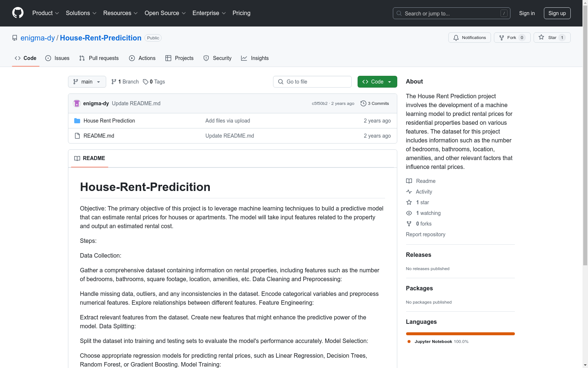Image resolution: width=588 pixels, height=368 pixels.
Task: Click the Sign up button
Action: (x=557, y=13)
